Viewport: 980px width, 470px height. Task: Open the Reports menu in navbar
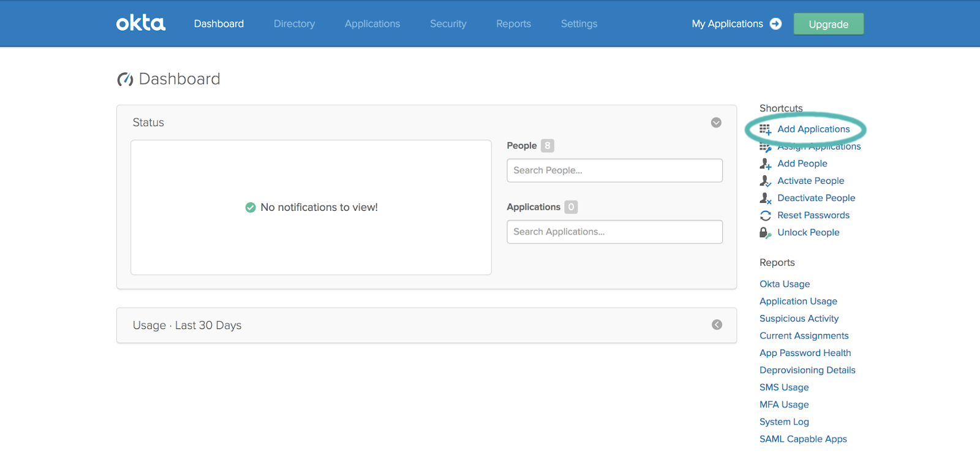(x=513, y=23)
